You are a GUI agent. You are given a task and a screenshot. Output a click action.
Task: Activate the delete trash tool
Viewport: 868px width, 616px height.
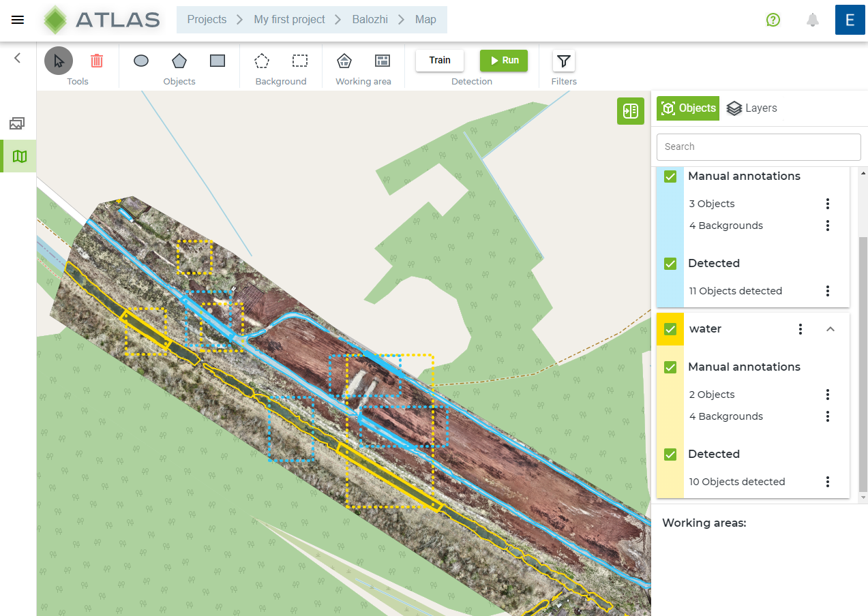97,61
